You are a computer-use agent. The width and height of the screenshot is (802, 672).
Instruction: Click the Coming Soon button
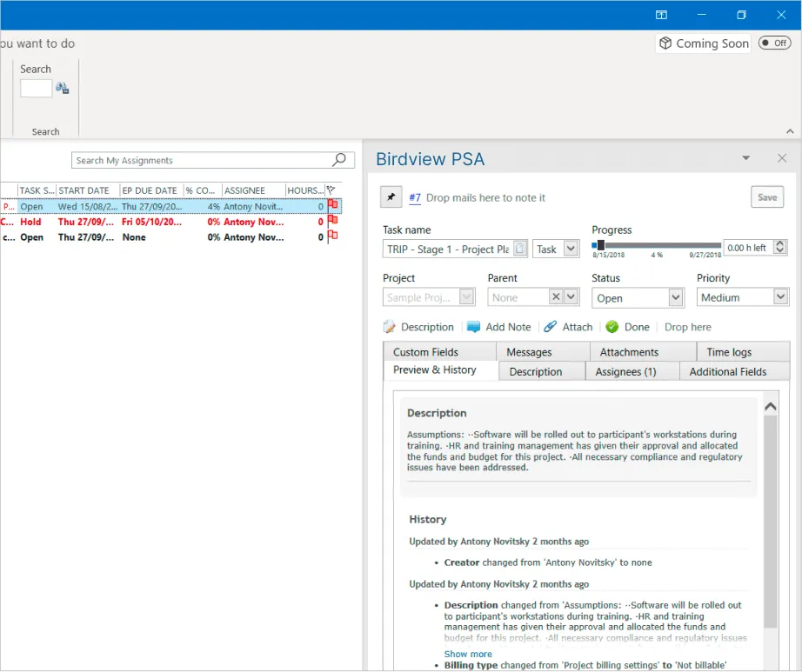[704, 43]
